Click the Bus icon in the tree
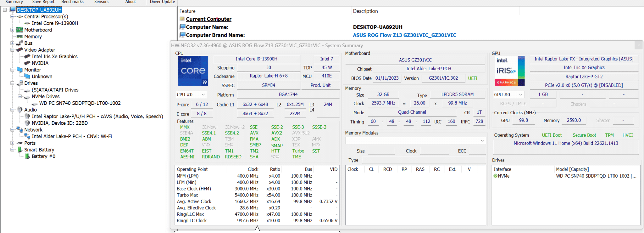The width and height of the screenshot is (644, 233). coord(20,43)
